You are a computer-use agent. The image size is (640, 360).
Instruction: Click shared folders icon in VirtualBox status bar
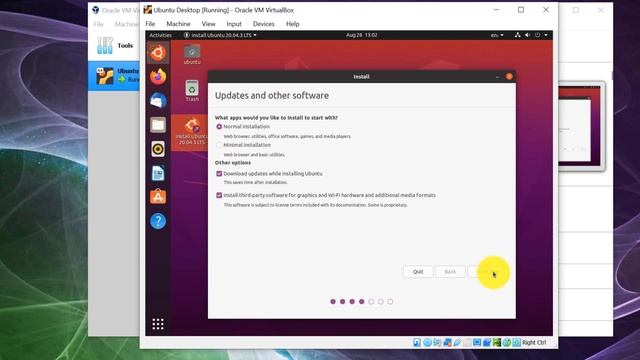point(467,342)
